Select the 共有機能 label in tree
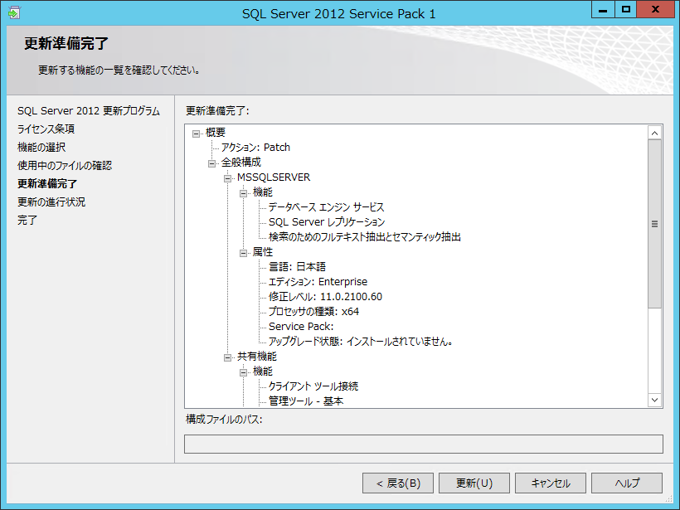This screenshot has width=680, height=510. click(257, 356)
